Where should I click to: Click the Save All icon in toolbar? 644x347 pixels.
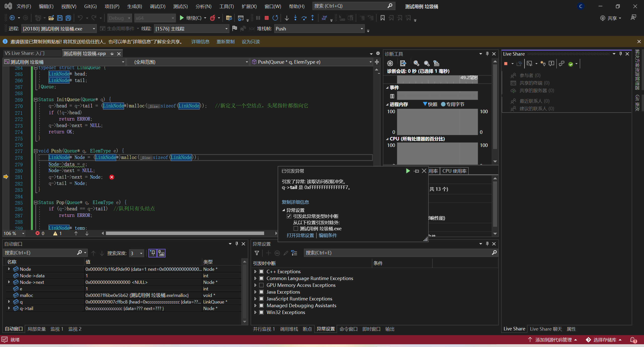(68, 18)
